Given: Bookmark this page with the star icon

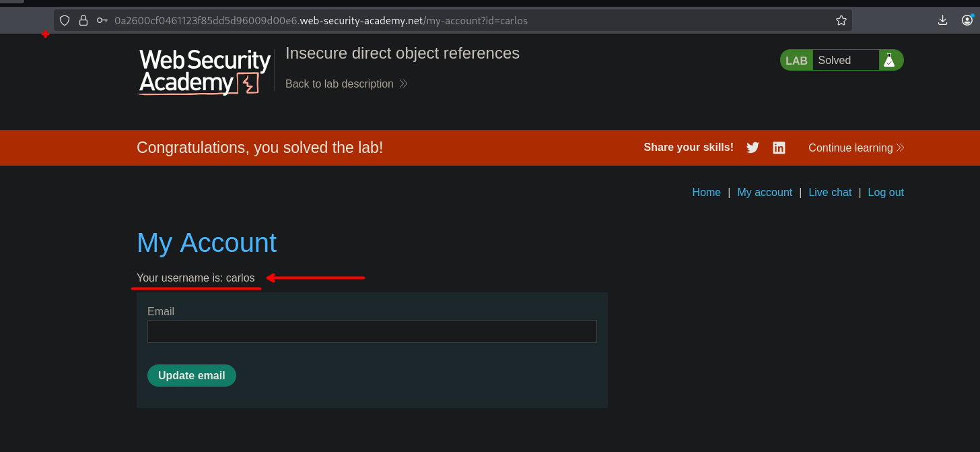Looking at the screenshot, I should [x=841, y=20].
